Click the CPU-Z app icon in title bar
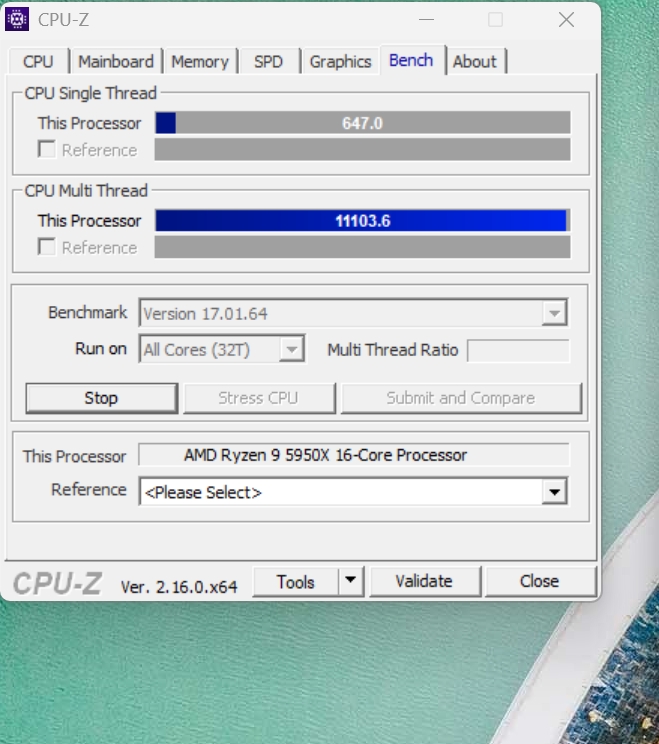The width and height of the screenshot is (659, 744). coord(17,19)
